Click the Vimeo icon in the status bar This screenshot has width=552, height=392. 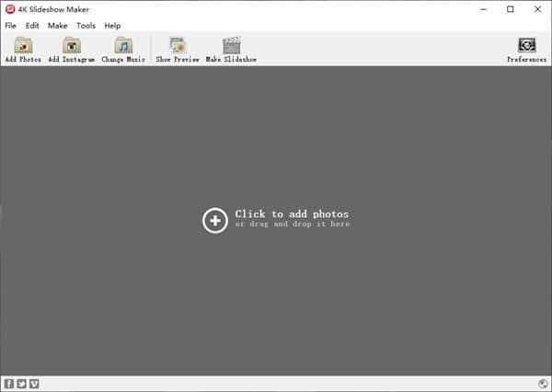34,384
